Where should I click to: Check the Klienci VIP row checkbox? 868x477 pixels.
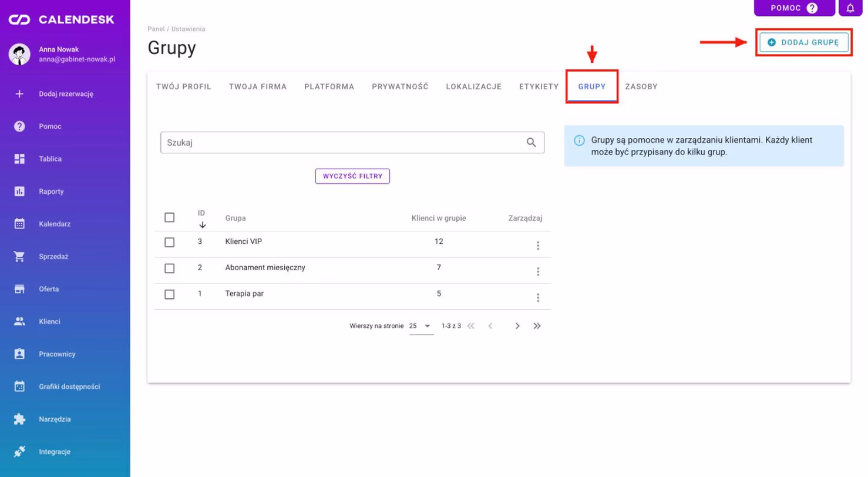[x=170, y=242]
